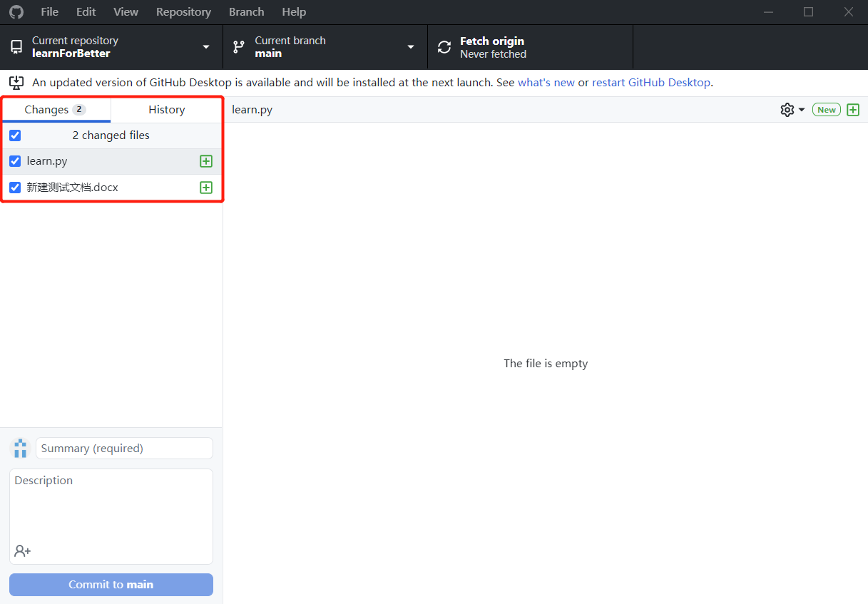
Task: Open the File menu
Action: point(50,12)
